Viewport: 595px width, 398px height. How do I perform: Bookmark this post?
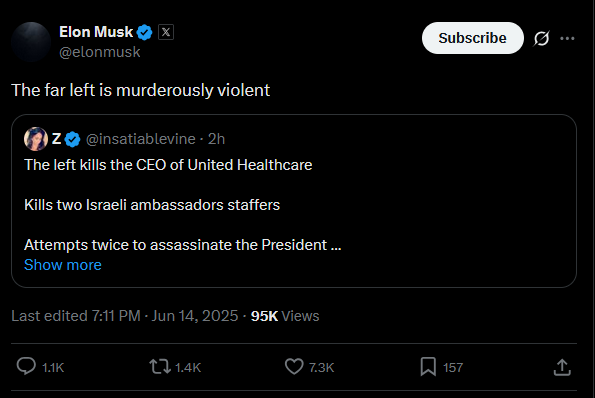tap(428, 367)
